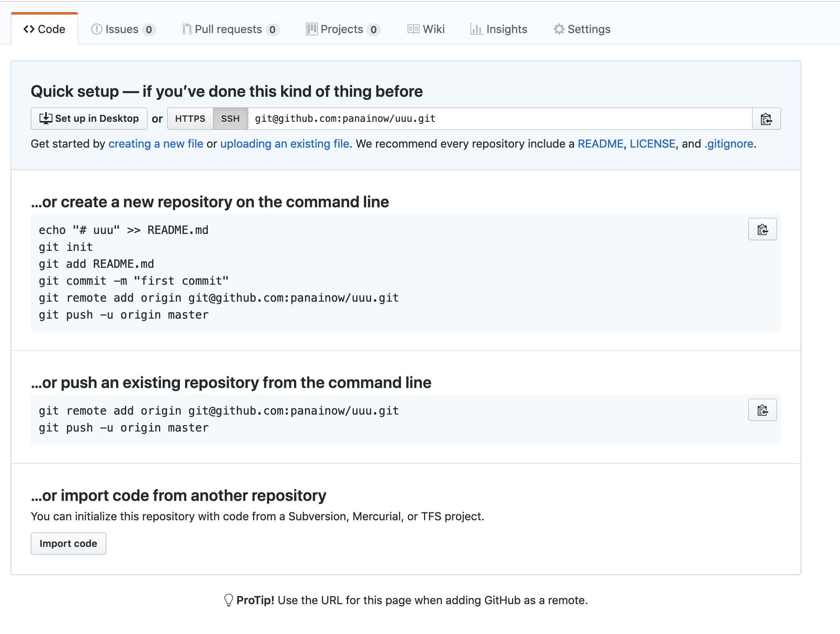The image size is (840, 634).
Task: Click the 'Quick setup' heading
Action: (x=227, y=92)
